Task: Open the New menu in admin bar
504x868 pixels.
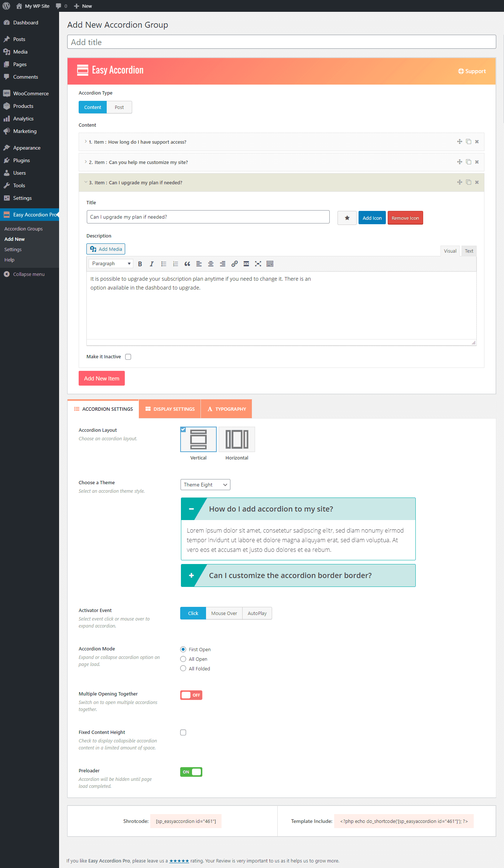Action: click(x=83, y=6)
